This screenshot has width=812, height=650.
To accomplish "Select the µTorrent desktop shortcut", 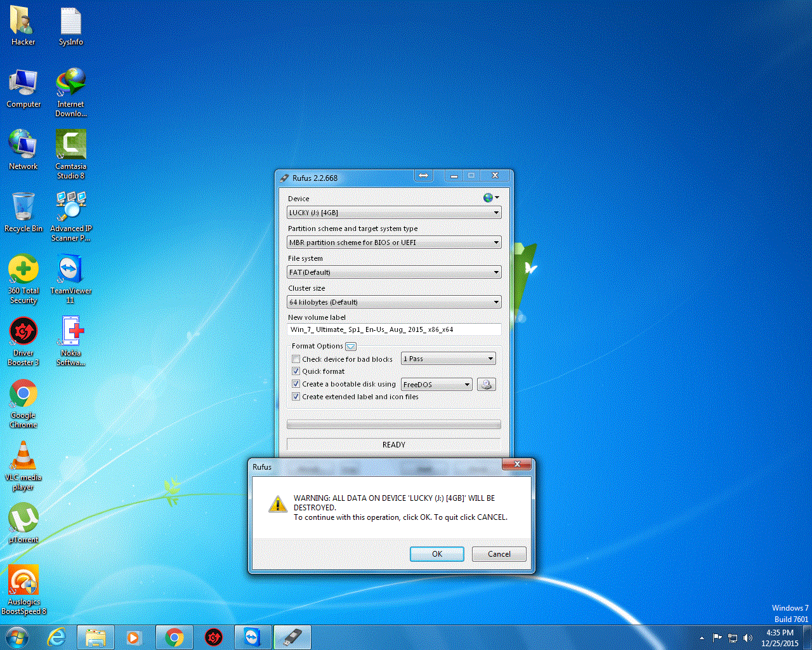I will tap(23, 524).
